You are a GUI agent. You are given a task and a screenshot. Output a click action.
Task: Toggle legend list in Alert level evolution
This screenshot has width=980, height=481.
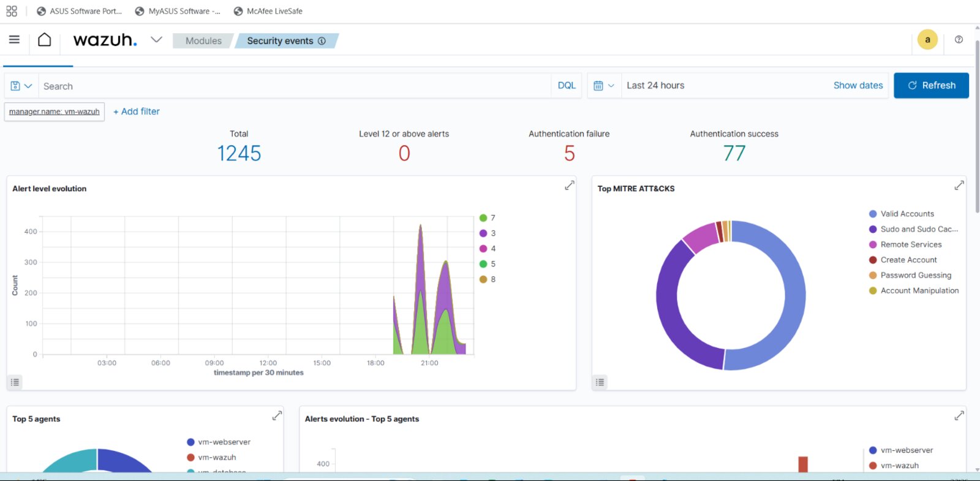click(x=15, y=382)
